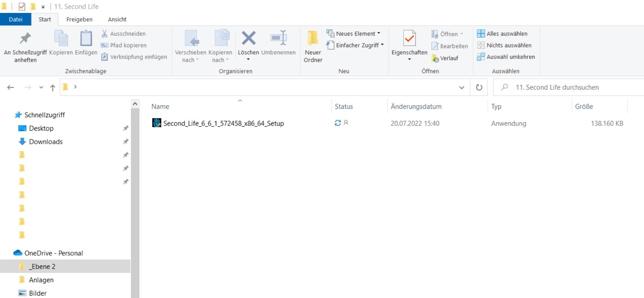Open the Löschen dropdown arrow

click(x=248, y=60)
